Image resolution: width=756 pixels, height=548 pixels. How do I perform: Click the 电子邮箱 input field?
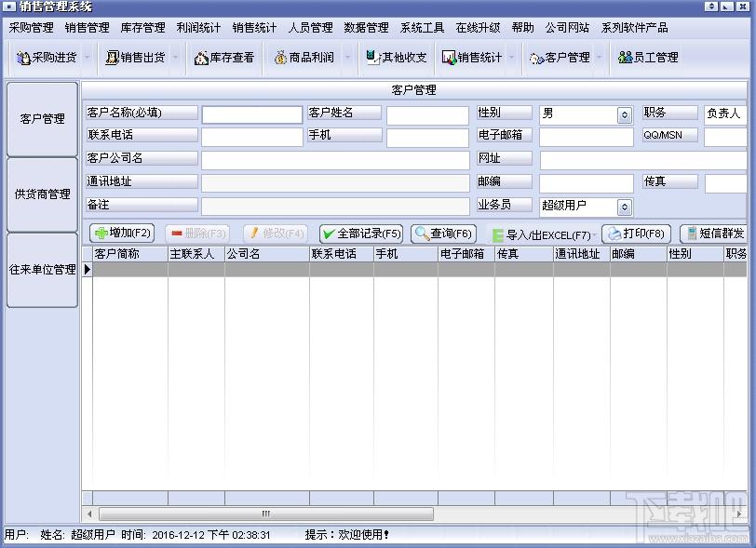(587, 138)
